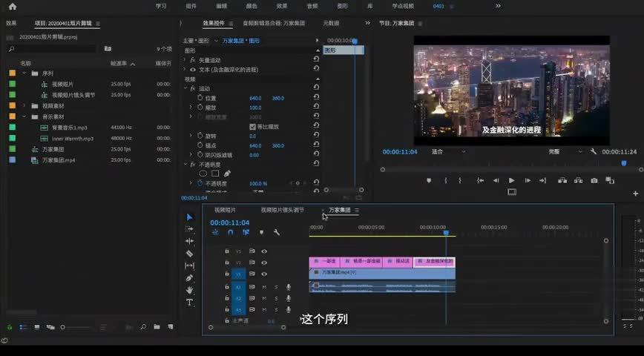Toggle V2 track visibility eye
644x356 pixels.
pyautogui.click(x=264, y=263)
